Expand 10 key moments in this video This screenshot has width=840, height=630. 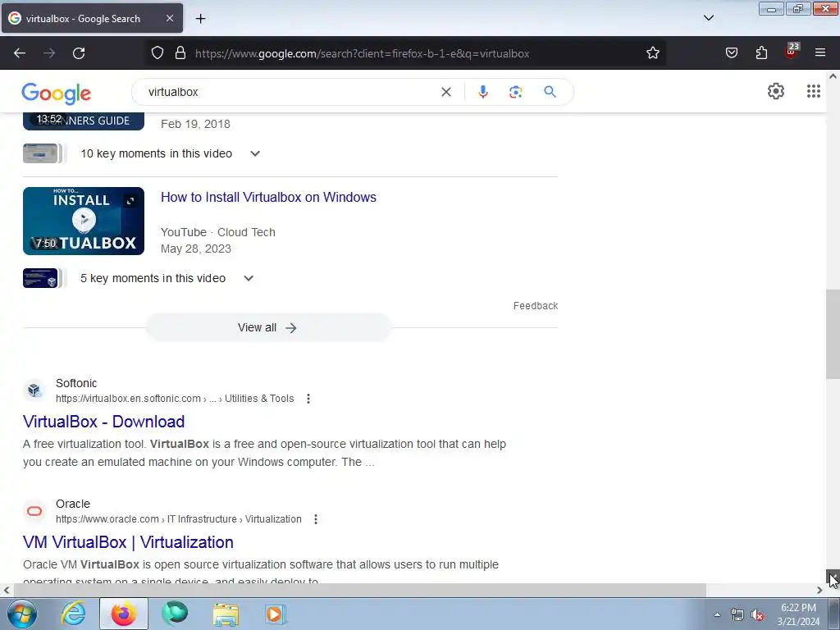click(255, 153)
